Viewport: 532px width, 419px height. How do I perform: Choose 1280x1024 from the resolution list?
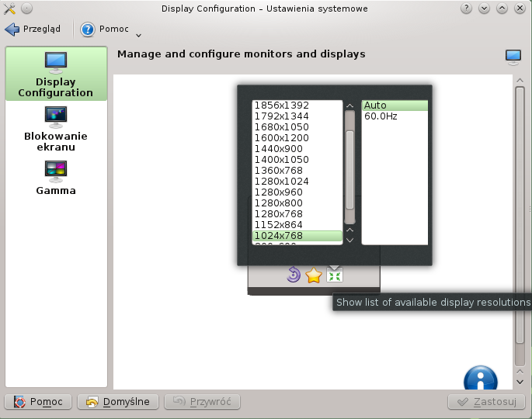click(x=281, y=182)
